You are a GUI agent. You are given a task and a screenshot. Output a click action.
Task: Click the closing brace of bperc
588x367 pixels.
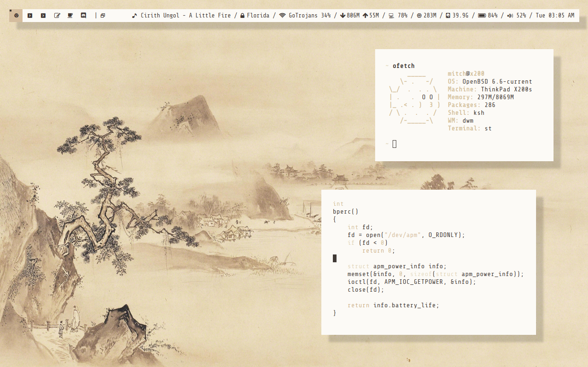coord(335,313)
